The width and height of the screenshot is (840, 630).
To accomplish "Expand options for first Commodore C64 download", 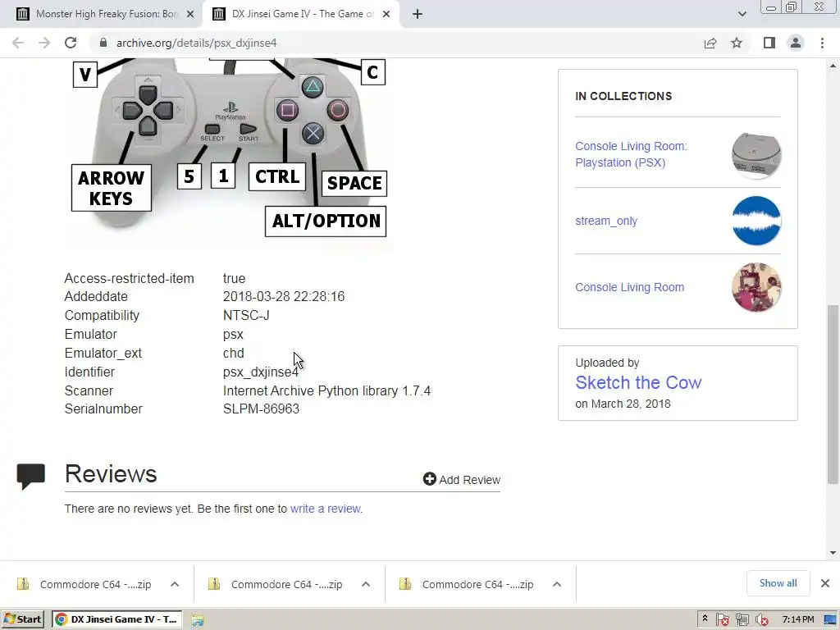I will click(175, 584).
